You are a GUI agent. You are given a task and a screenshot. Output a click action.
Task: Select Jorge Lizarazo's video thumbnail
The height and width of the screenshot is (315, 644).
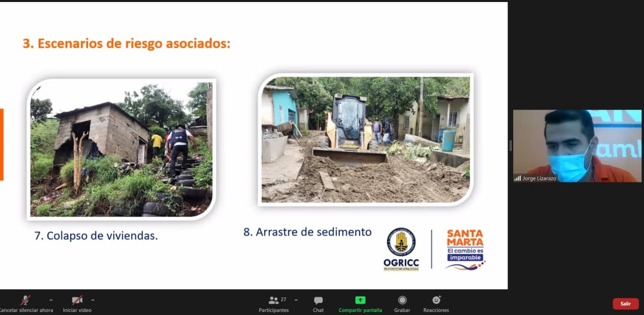coord(577,146)
